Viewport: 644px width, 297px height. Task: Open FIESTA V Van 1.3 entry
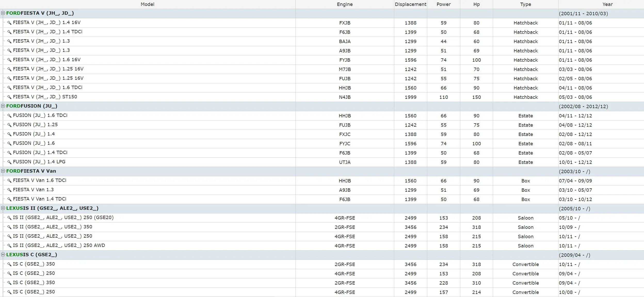tap(33, 190)
